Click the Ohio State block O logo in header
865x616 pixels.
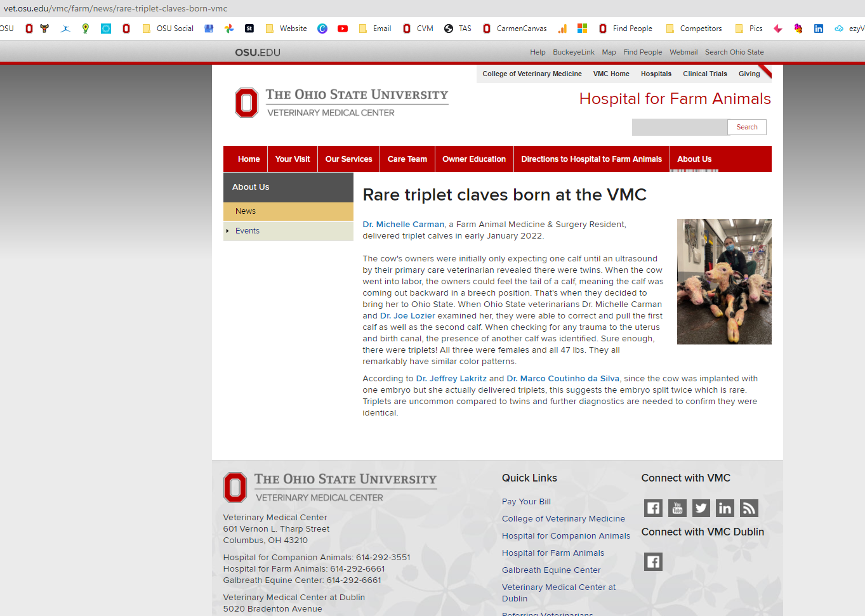tap(246, 103)
